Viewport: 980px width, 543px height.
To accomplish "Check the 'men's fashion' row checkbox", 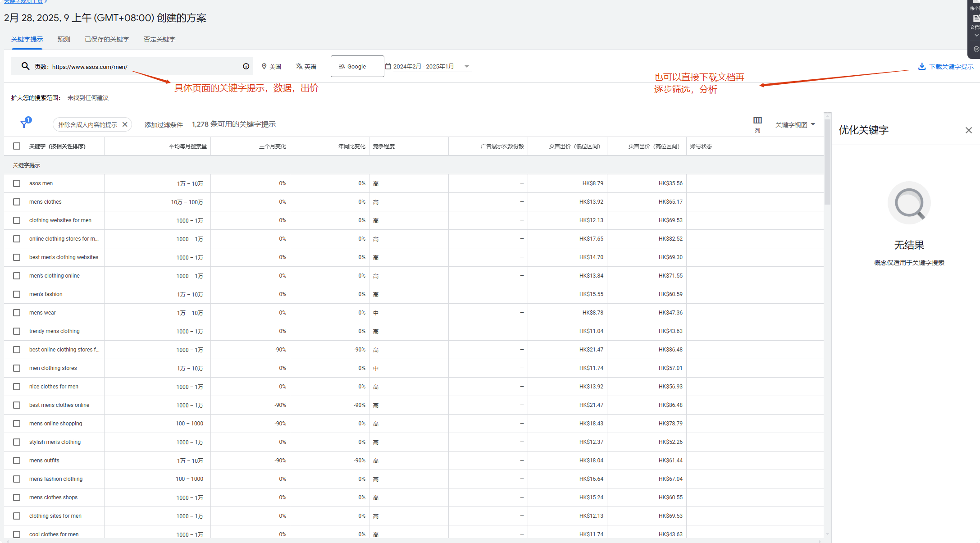I will [x=17, y=294].
